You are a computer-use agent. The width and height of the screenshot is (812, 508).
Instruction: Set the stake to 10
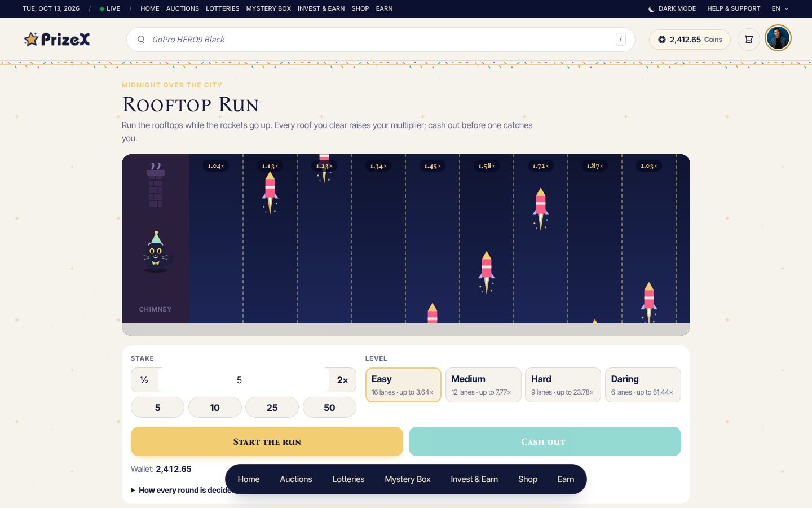pos(215,408)
